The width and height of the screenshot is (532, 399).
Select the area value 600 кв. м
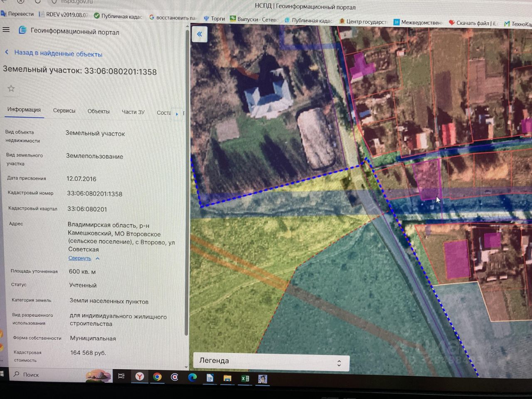82,272
